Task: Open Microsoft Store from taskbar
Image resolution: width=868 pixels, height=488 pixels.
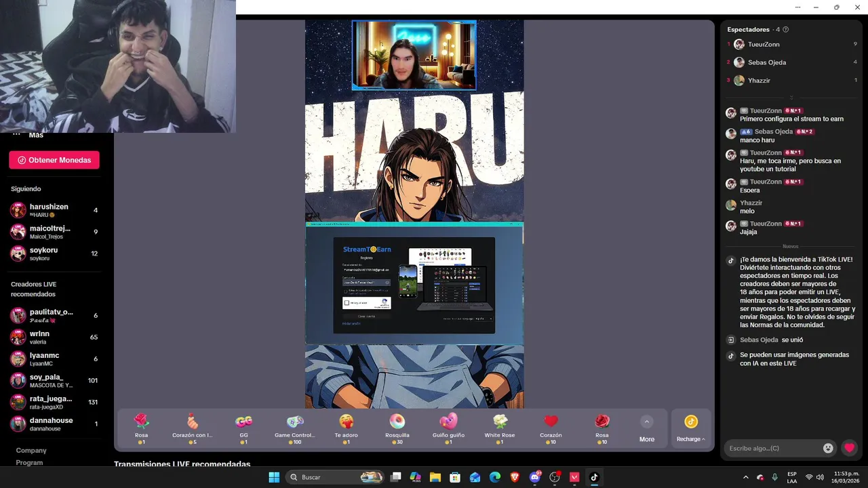Action: (x=455, y=477)
